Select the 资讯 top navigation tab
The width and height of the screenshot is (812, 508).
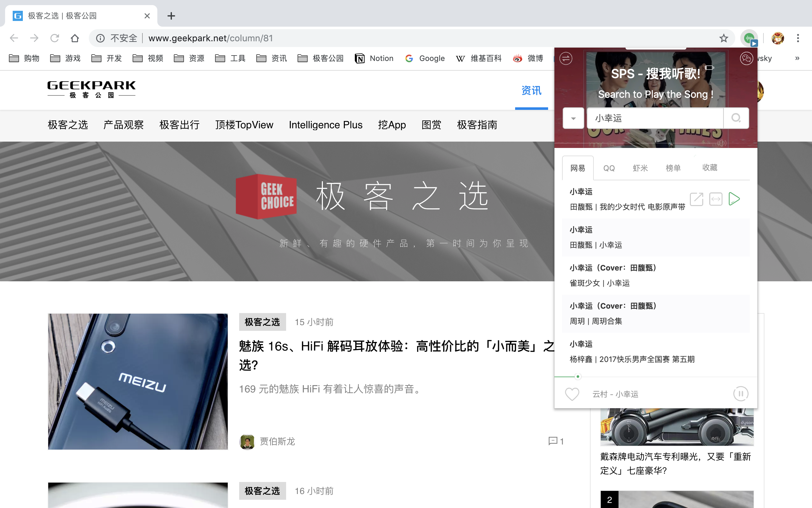(x=532, y=90)
